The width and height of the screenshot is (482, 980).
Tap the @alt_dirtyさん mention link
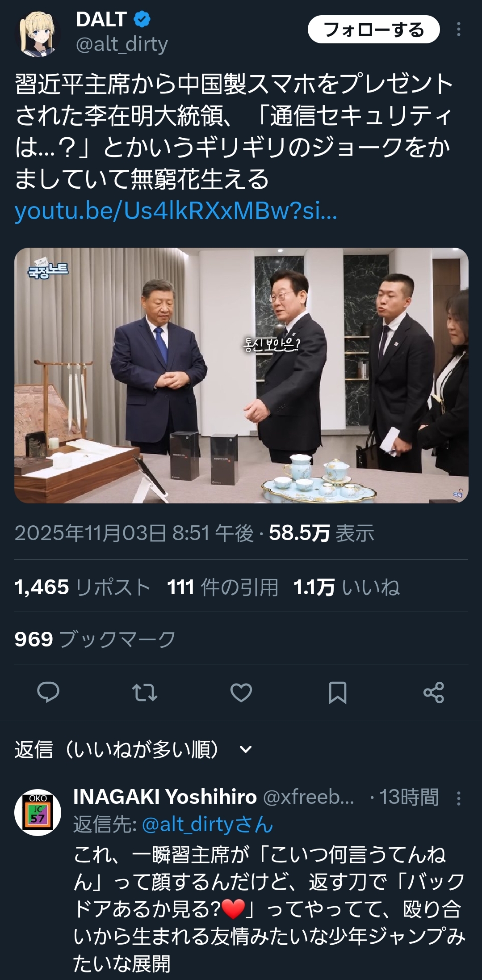pyautogui.click(x=207, y=824)
